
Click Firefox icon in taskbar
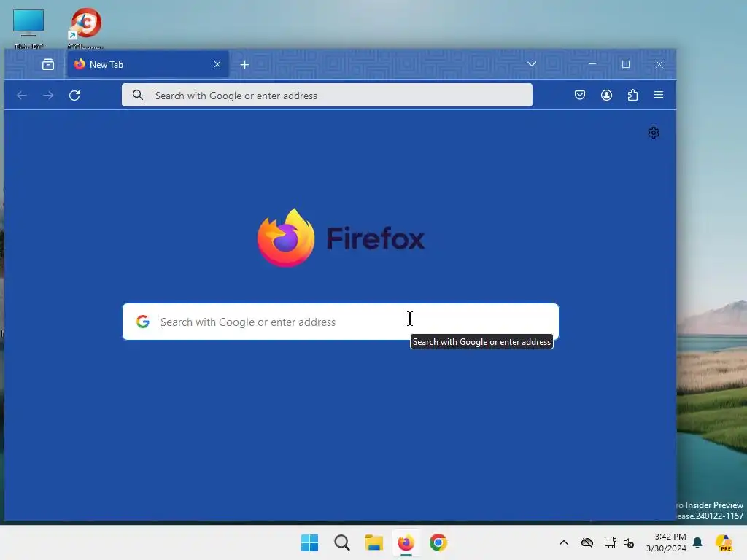coord(406,542)
